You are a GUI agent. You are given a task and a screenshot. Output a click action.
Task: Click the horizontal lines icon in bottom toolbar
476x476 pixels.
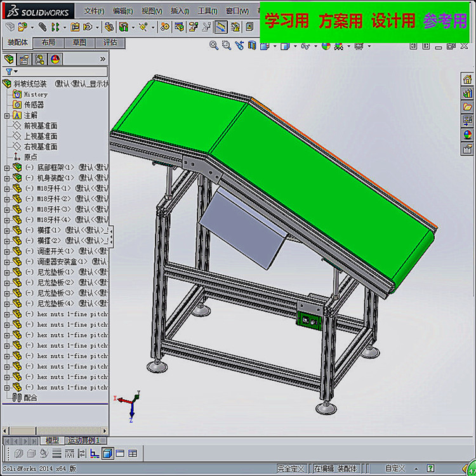56,454
